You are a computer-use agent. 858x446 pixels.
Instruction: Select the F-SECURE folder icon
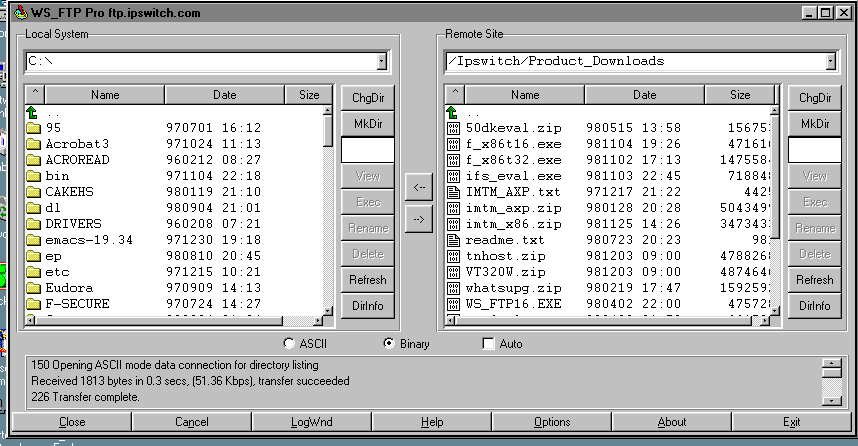[x=33, y=304]
